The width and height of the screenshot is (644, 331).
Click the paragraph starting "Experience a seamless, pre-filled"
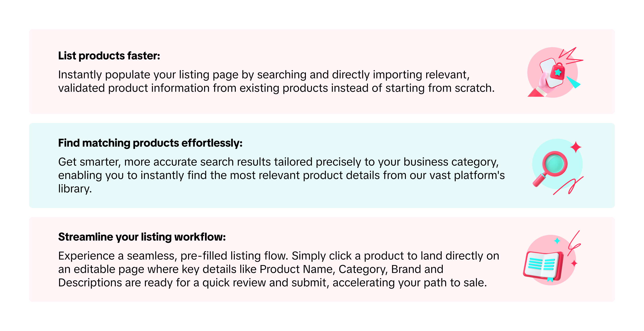pyautogui.click(x=278, y=269)
